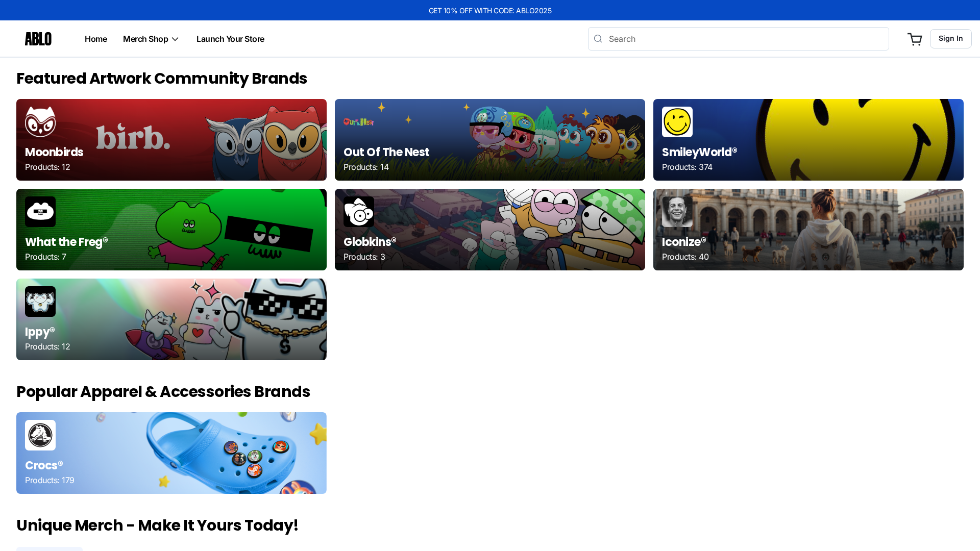Screen dimensions: 980x551
Task: Click the What the Freg logo icon
Action: point(40,212)
